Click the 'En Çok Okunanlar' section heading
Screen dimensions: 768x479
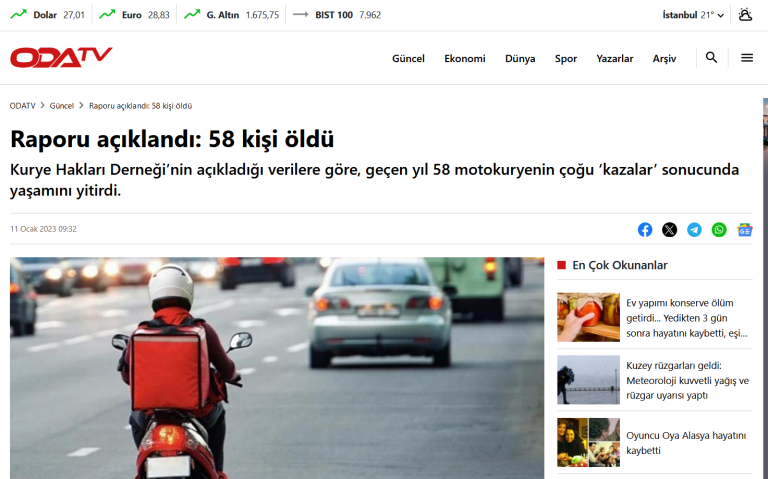(620, 265)
